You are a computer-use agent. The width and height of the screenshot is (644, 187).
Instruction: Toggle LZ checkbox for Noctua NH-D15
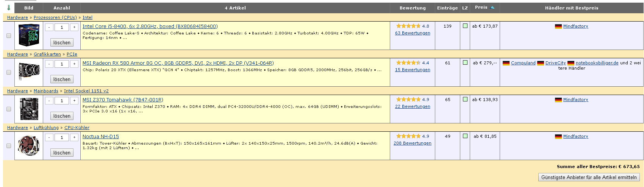tap(465, 136)
